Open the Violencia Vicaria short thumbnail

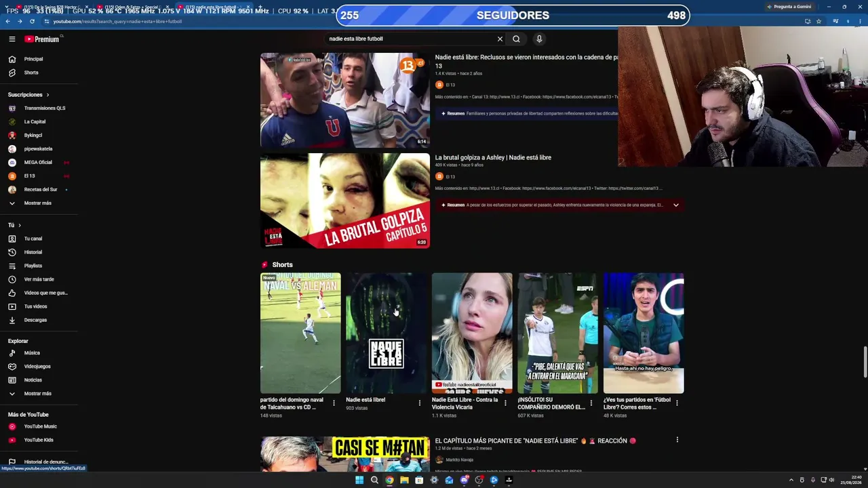pyautogui.click(x=472, y=333)
